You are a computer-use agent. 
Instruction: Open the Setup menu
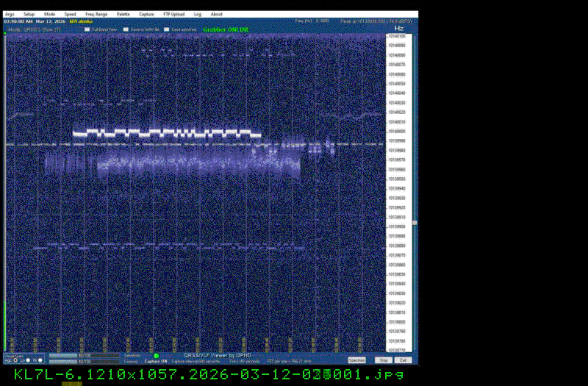point(29,14)
